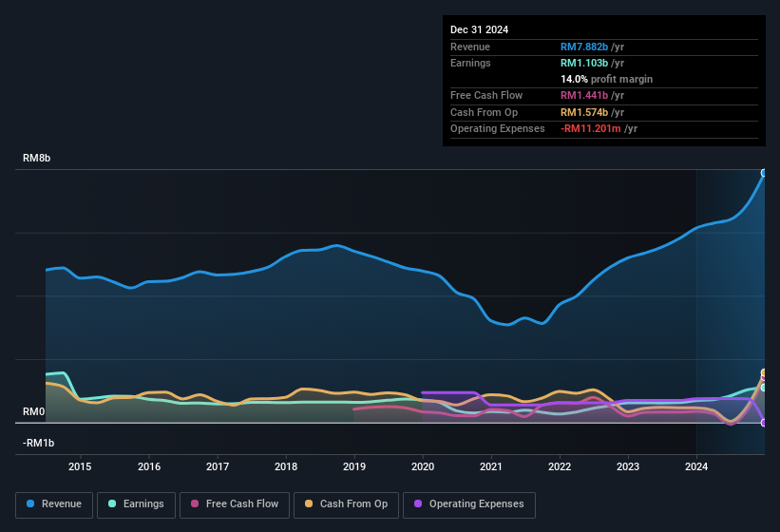Image resolution: width=780 pixels, height=532 pixels.
Task: Click the RM1.441b free cash flow value
Action: pyautogui.click(x=584, y=95)
